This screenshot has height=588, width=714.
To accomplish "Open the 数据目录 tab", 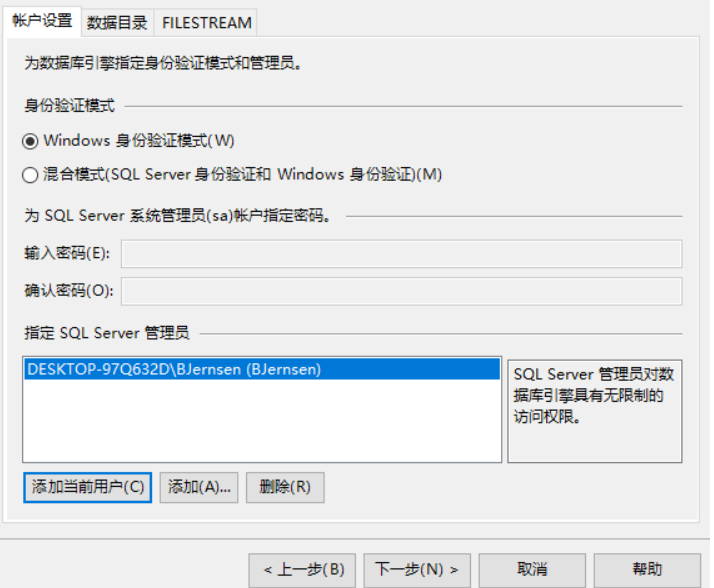I will (117, 22).
